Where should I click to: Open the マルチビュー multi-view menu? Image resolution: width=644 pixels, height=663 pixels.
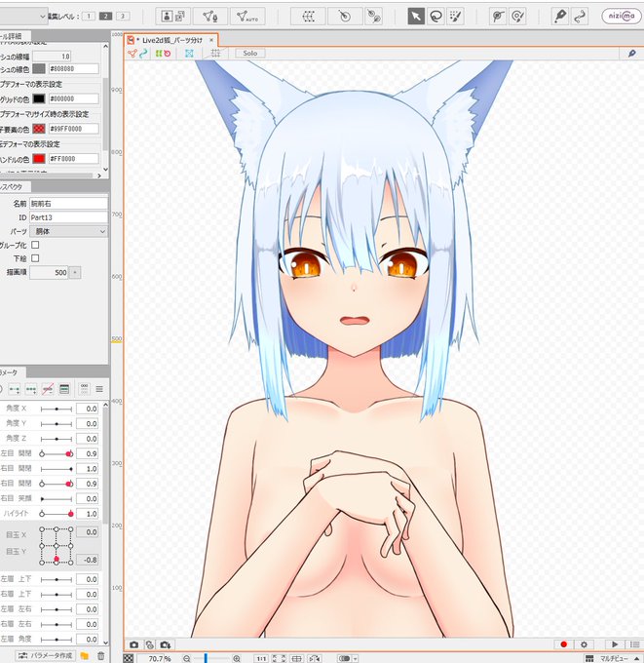pos(613,658)
